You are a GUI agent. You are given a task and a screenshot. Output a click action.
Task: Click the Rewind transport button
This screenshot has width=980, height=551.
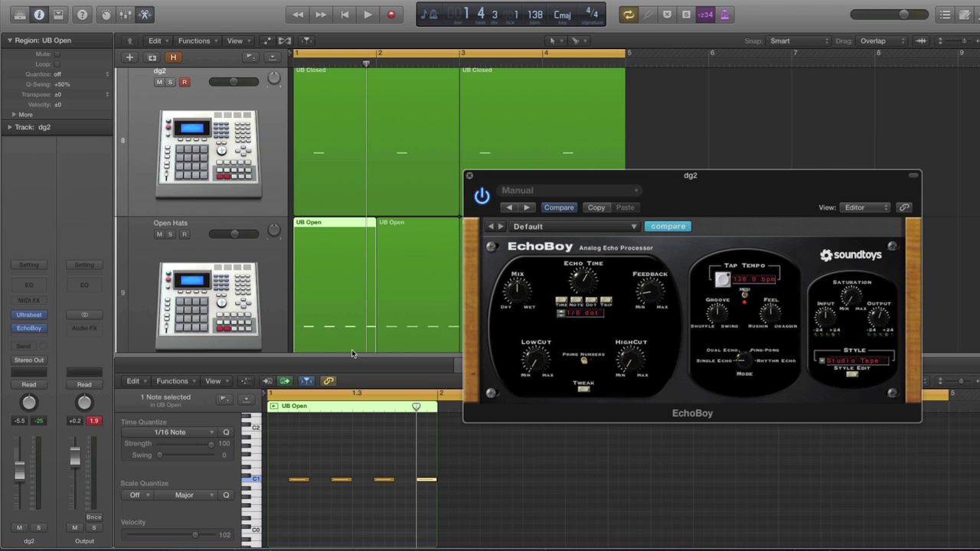[298, 15]
